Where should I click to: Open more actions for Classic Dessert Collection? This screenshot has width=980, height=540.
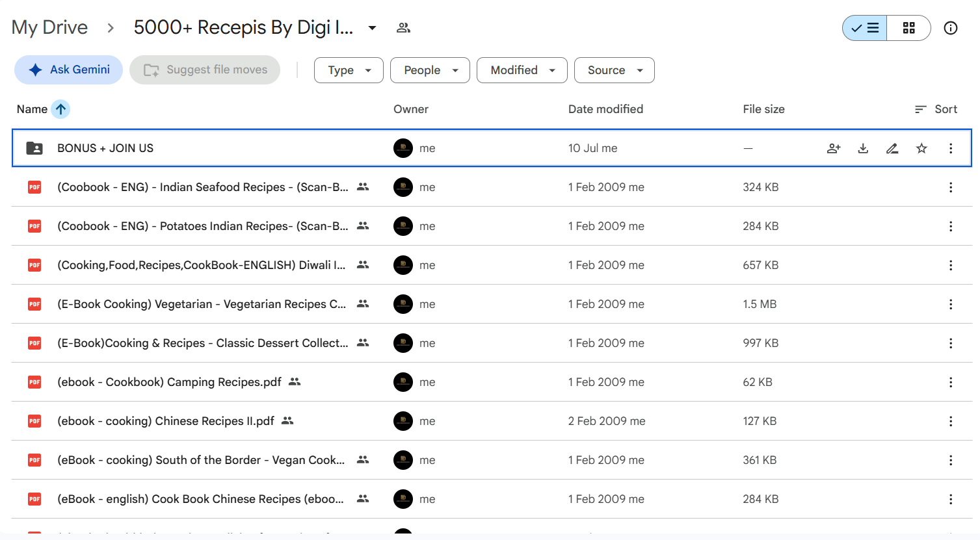pyautogui.click(x=951, y=343)
